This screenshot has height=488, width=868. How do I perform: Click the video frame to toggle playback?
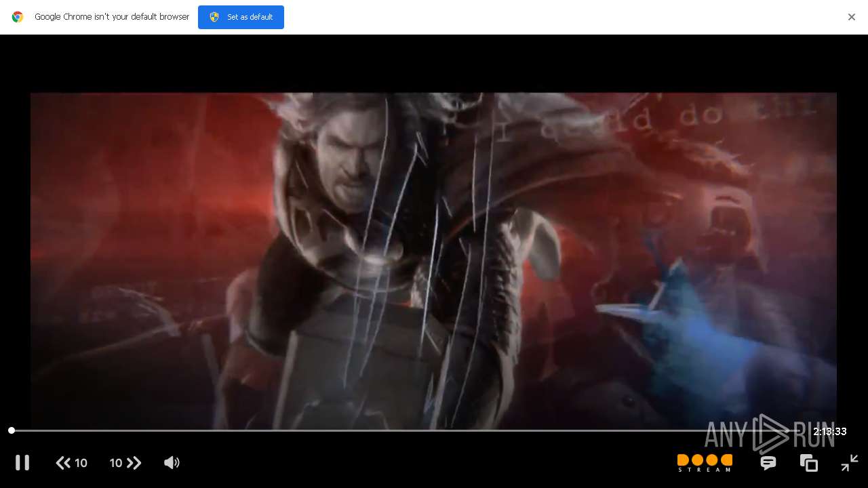click(433, 261)
